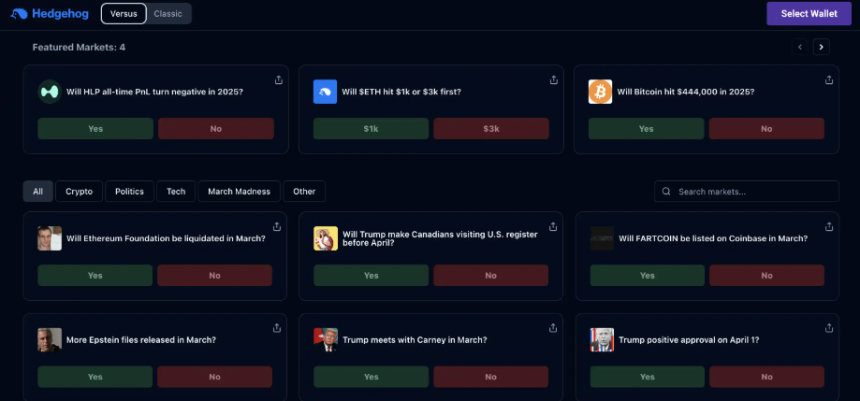Open the March Madness category tab

(239, 191)
